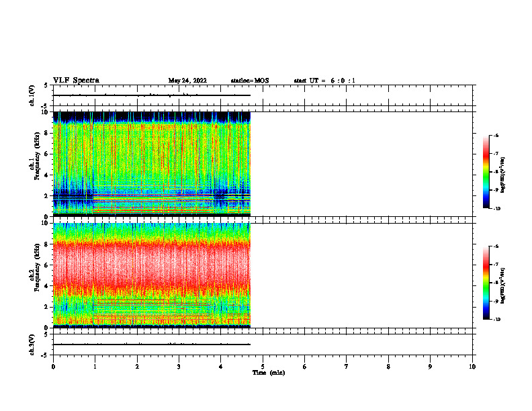Viewport: 532px width, 411px height.
Task: Click the date text "May 24, 2022"
Action: point(187,81)
